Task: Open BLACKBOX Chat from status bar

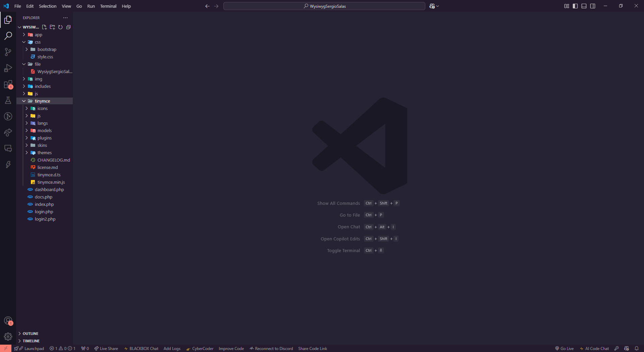Action: coord(141,349)
